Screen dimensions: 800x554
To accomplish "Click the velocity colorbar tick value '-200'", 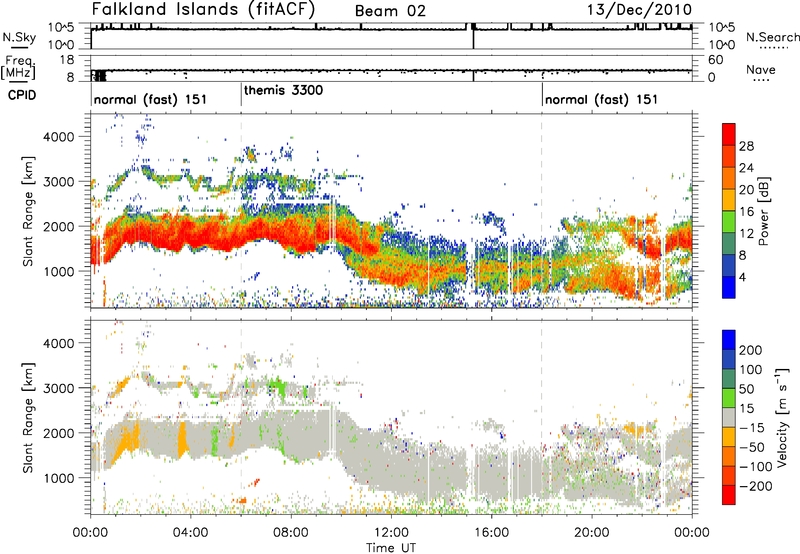I will pyautogui.click(x=755, y=486).
